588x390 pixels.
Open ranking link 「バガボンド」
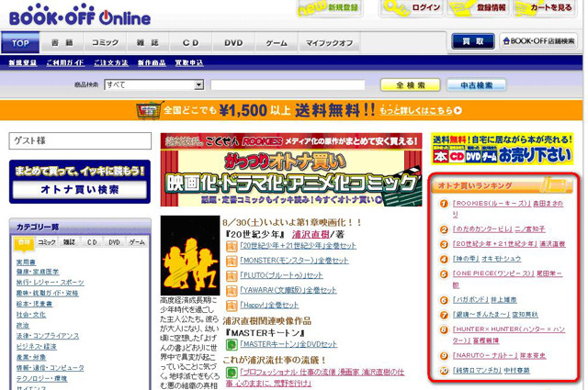(x=470, y=300)
